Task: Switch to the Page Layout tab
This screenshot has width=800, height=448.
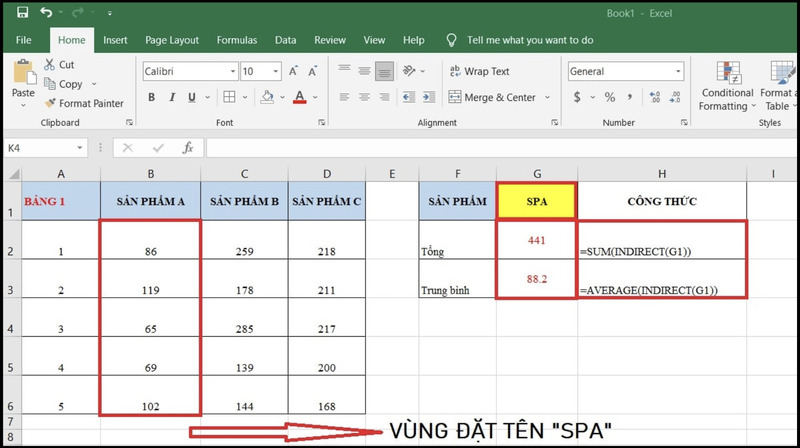Action: point(172,40)
